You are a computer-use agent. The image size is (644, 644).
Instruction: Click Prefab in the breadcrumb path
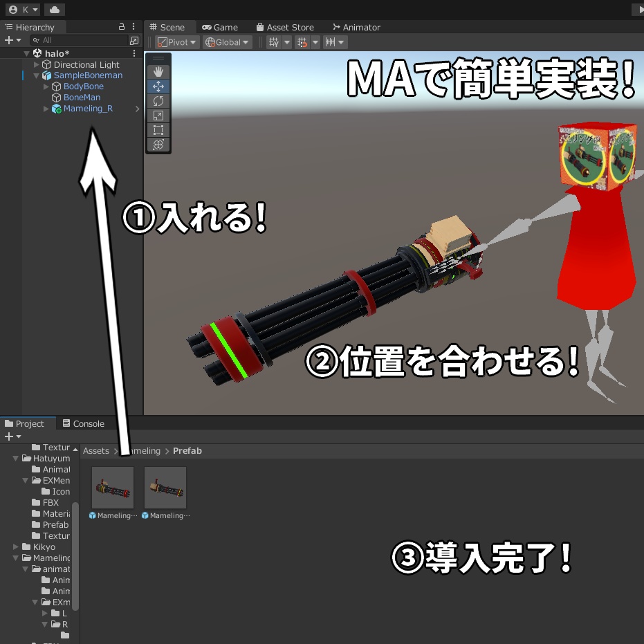pyautogui.click(x=187, y=450)
